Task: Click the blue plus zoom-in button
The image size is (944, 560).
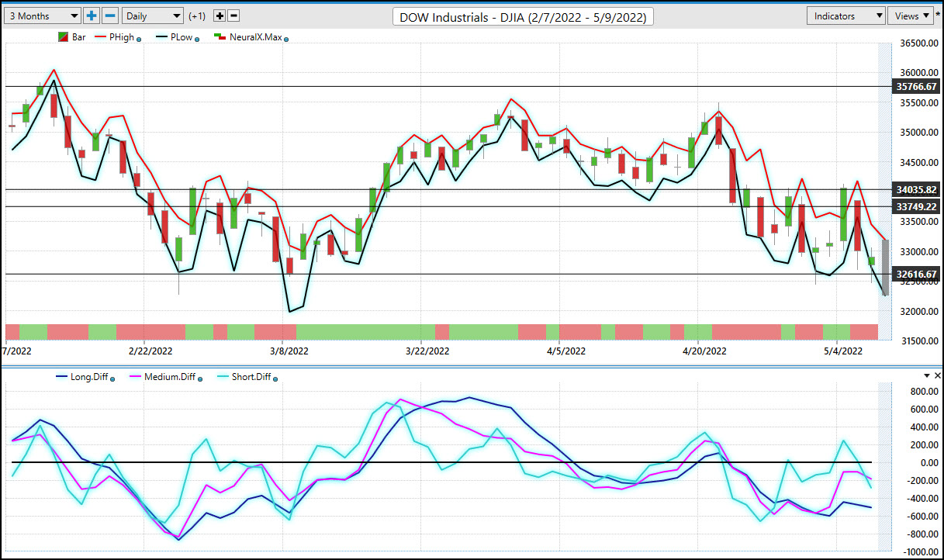Action: point(92,16)
